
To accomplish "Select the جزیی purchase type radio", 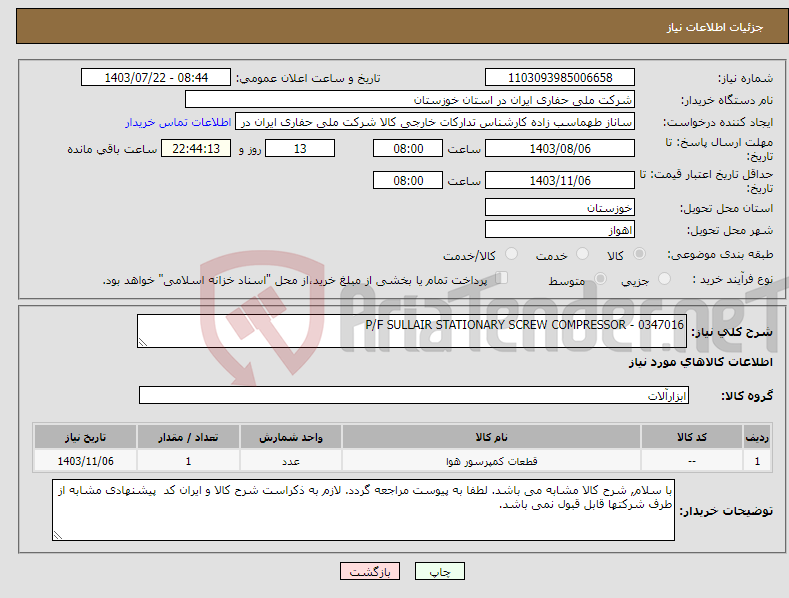I will [664, 279].
